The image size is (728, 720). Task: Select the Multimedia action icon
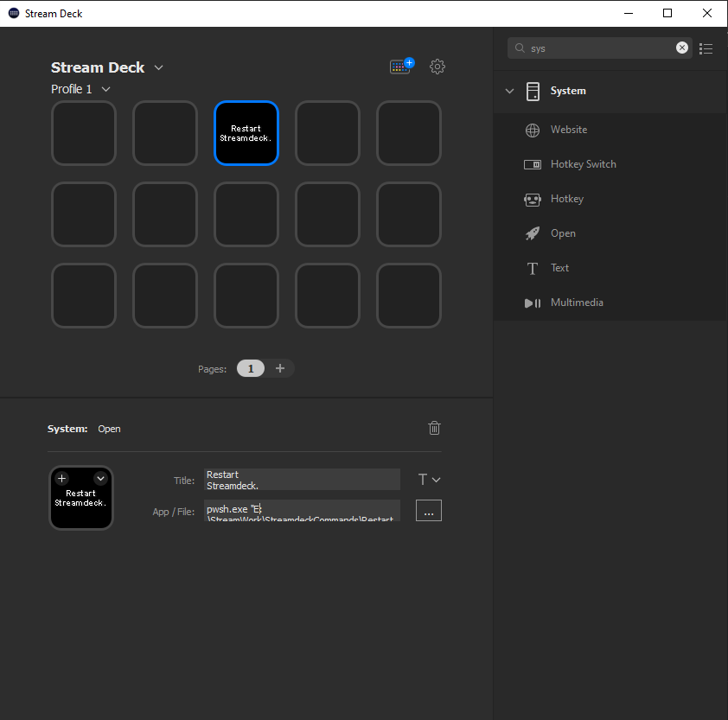click(x=532, y=303)
